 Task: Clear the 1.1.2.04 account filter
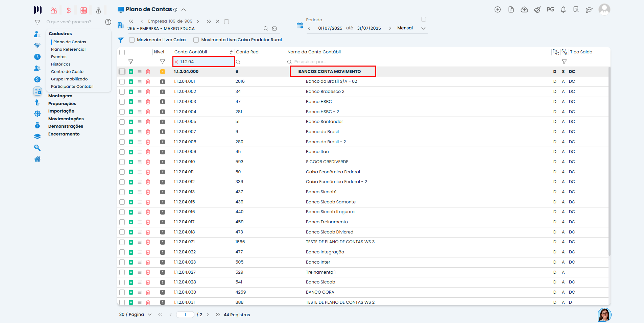176,62
